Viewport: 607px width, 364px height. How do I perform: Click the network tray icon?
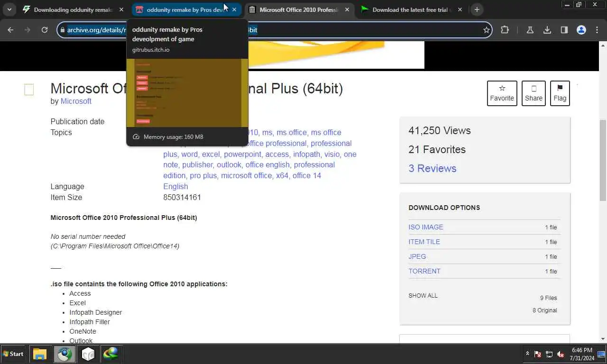point(550,354)
